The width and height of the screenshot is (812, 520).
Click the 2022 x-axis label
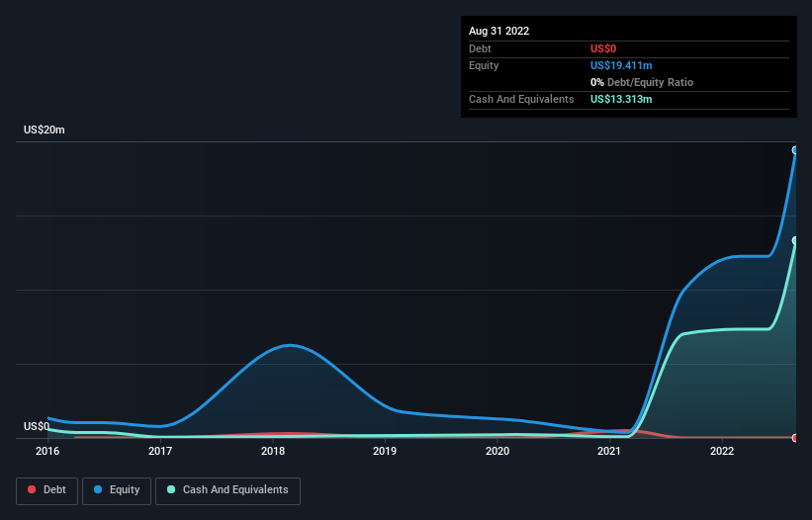coord(722,451)
